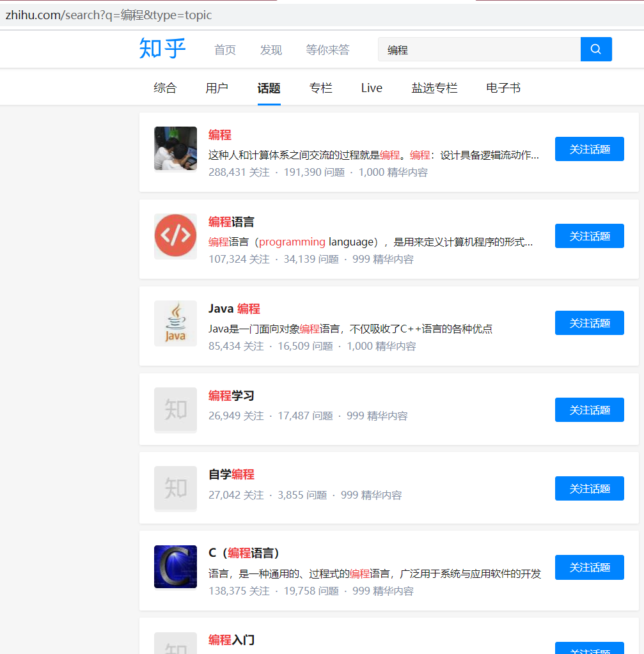Viewport: 644px width, 654px height.
Task: Switch to the Live results tab
Action: click(x=372, y=88)
